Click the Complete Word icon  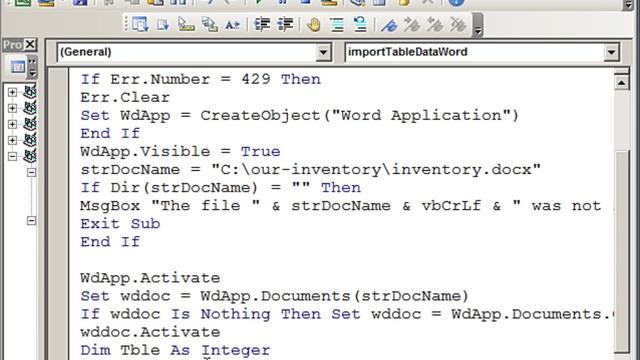[232, 24]
